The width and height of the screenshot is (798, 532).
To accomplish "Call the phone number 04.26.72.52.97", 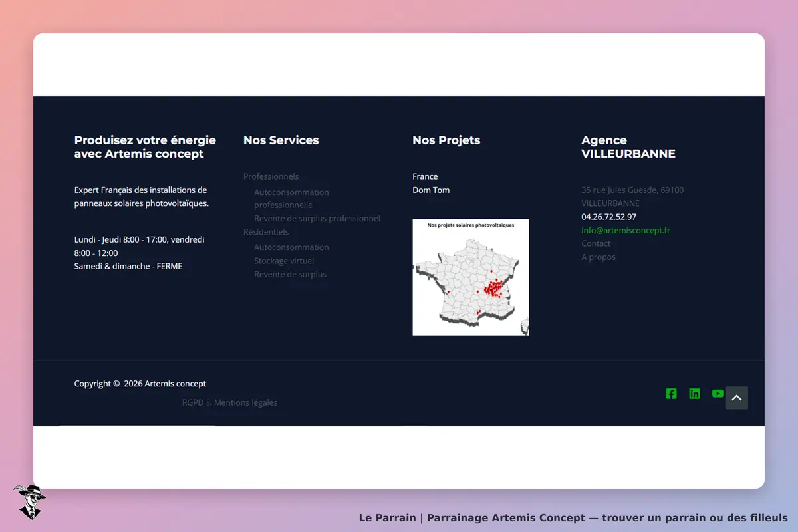I will pos(608,217).
